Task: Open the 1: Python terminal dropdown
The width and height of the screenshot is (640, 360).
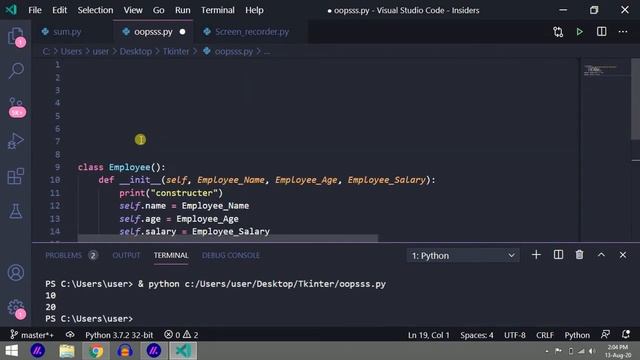Action: coord(463,256)
